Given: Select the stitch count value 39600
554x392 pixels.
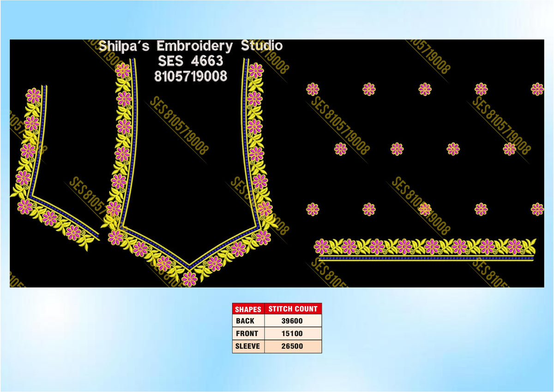Looking at the screenshot, I should click(293, 321).
